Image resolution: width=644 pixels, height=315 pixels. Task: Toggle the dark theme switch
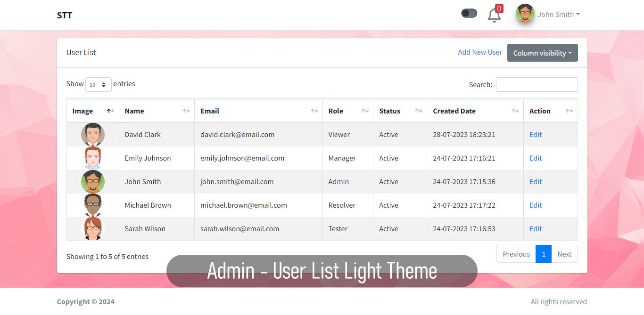469,14
